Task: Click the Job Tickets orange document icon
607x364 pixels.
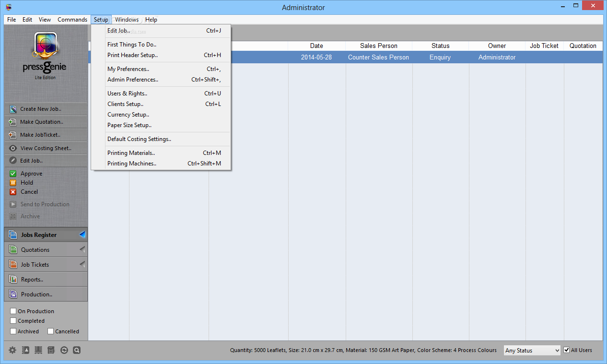Action: [x=13, y=265]
